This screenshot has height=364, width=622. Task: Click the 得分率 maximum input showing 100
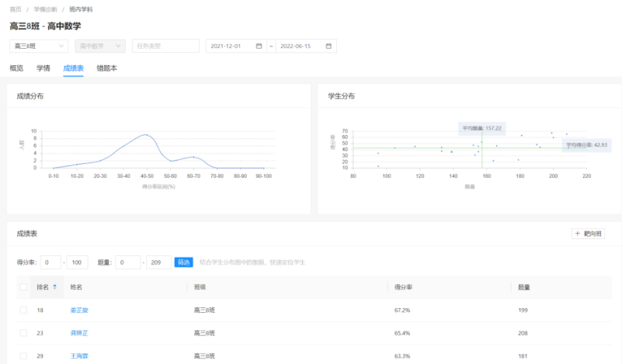click(x=77, y=262)
